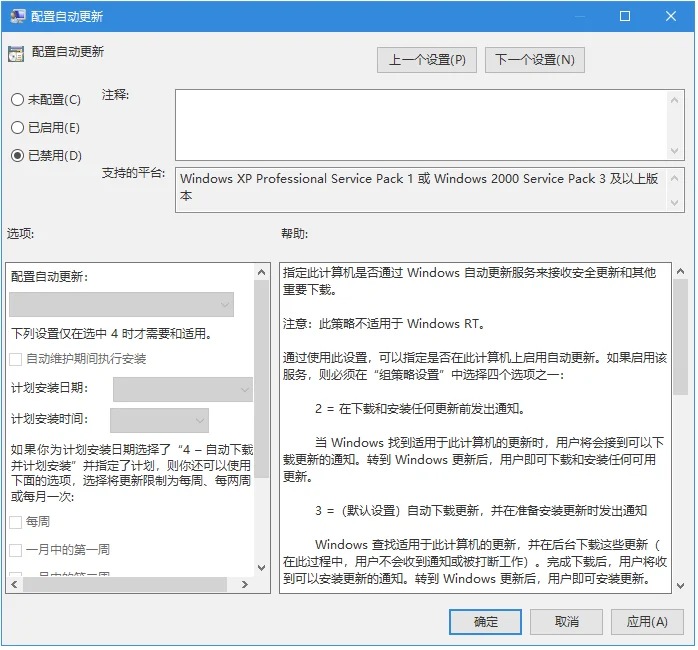
Task: Close the 配置自动更新 dialog
Action: 670,16
